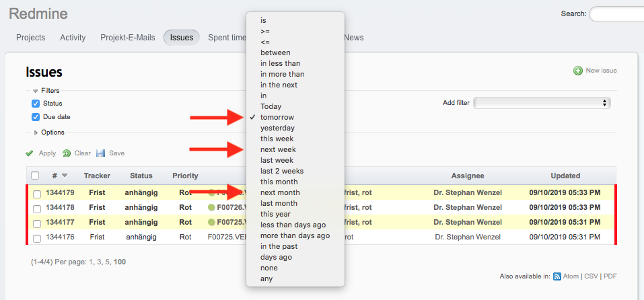The width and height of the screenshot is (644, 300).
Task: Click the sort arrow beside the # column
Action: click(65, 176)
